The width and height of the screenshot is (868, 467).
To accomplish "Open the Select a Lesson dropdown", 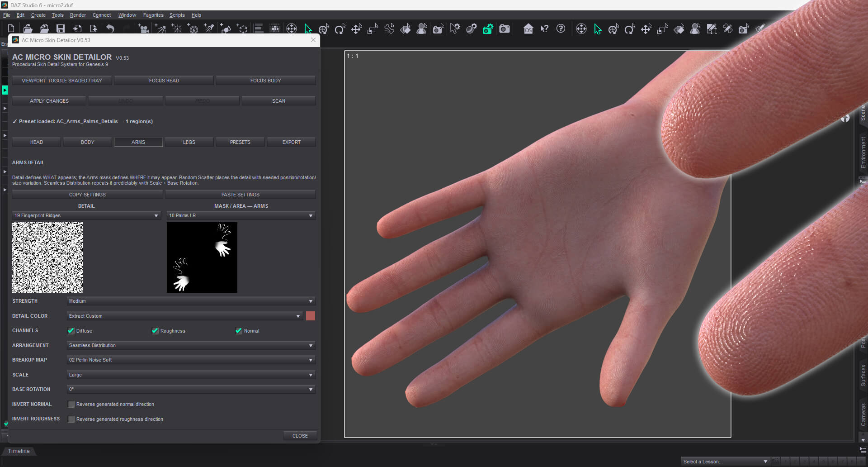I will tap(726, 462).
